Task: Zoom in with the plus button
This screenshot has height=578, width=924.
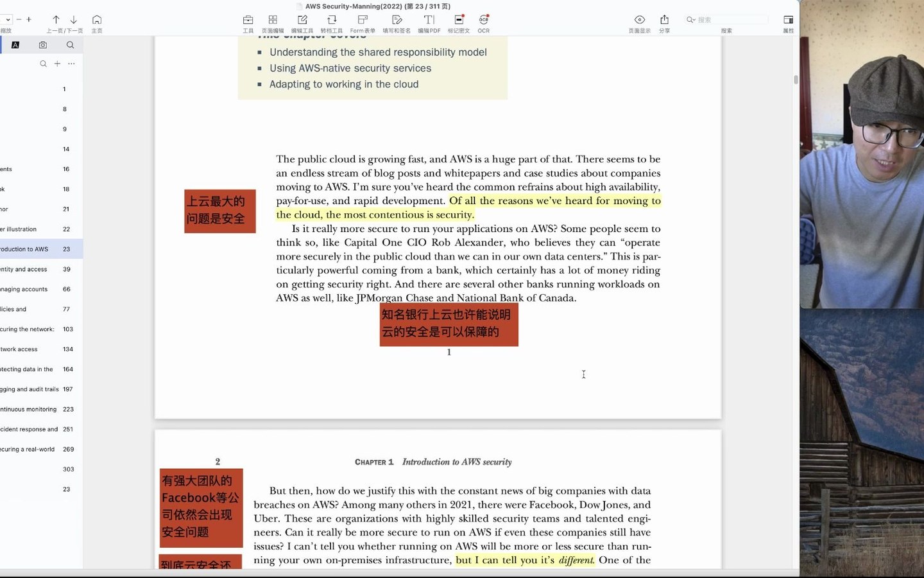Action: point(29,19)
